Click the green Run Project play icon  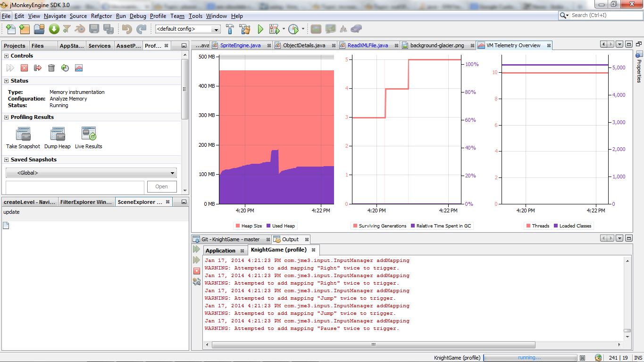point(260,29)
